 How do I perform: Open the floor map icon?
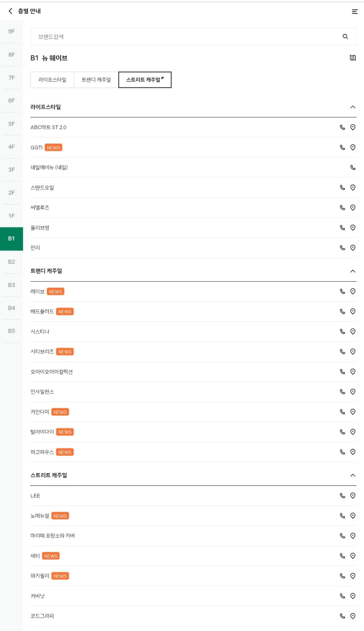click(x=353, y=58)
